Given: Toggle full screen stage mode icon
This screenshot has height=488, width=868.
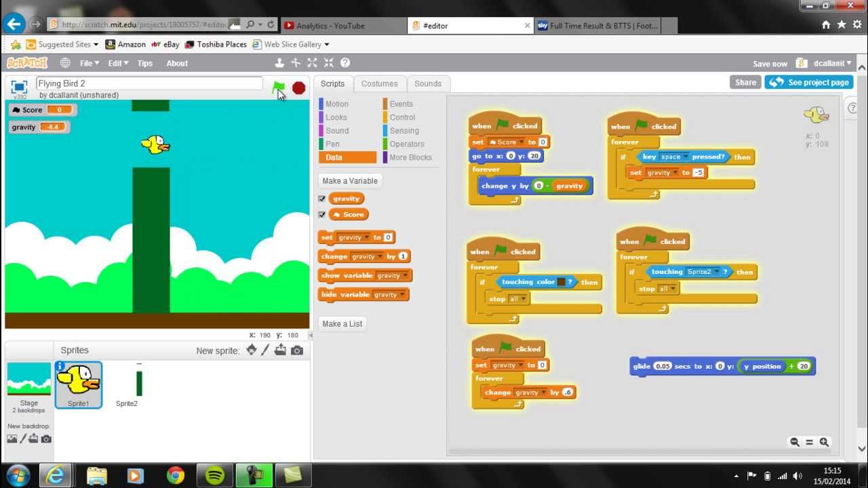Looking at the screenshot, I should click(x=19, y=87).
